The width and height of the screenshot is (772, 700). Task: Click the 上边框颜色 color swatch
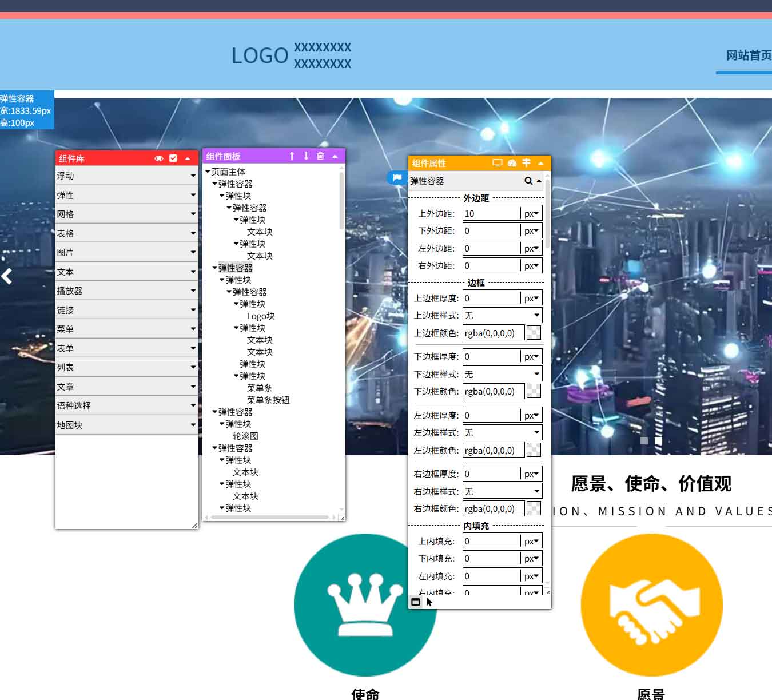point(534,333)
